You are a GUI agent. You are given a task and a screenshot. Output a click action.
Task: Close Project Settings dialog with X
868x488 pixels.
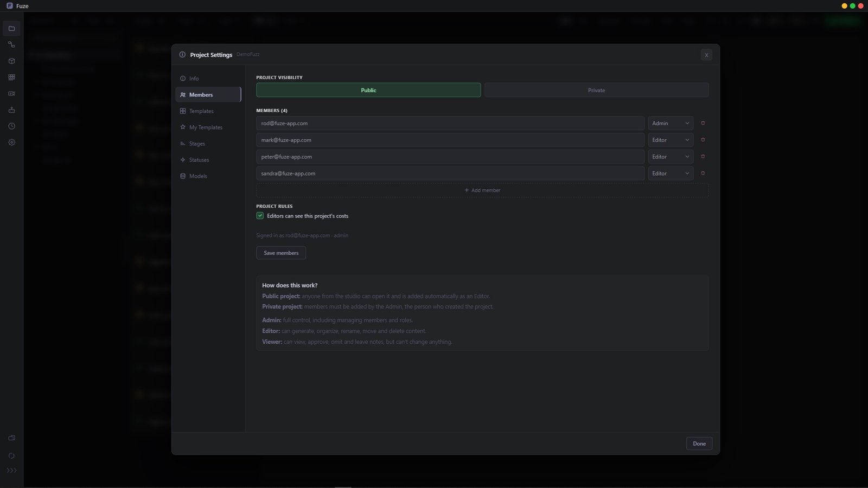point(706,55)
